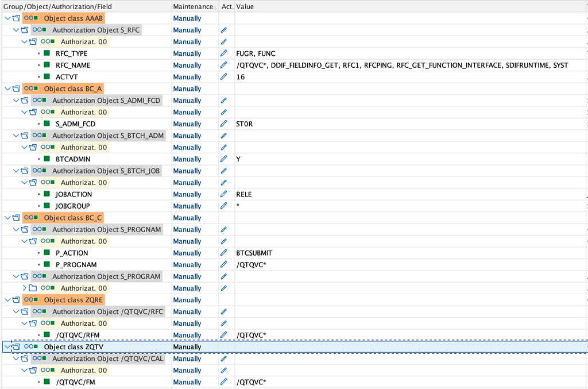Viewport: 588px width, 389px height.
Task: Click pencil for Authorization Object S_PROGRAM
Action: pyautogui.click(x=224, y=276)
